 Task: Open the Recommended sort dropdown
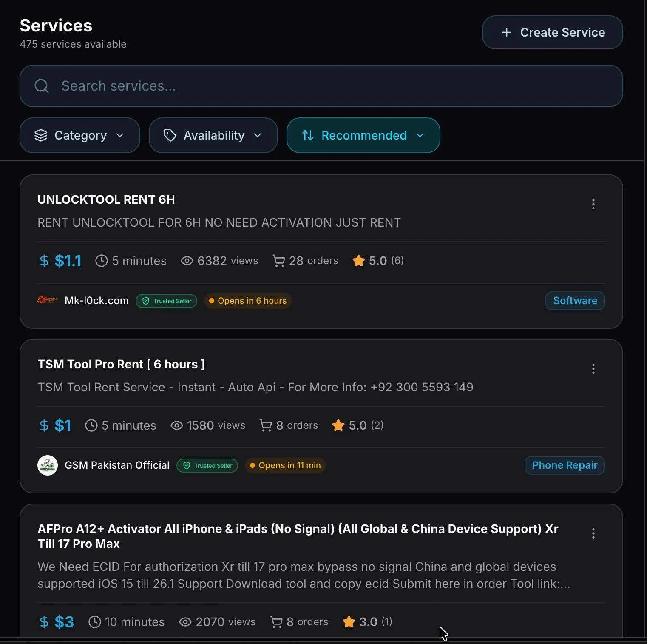click(363, 135)
